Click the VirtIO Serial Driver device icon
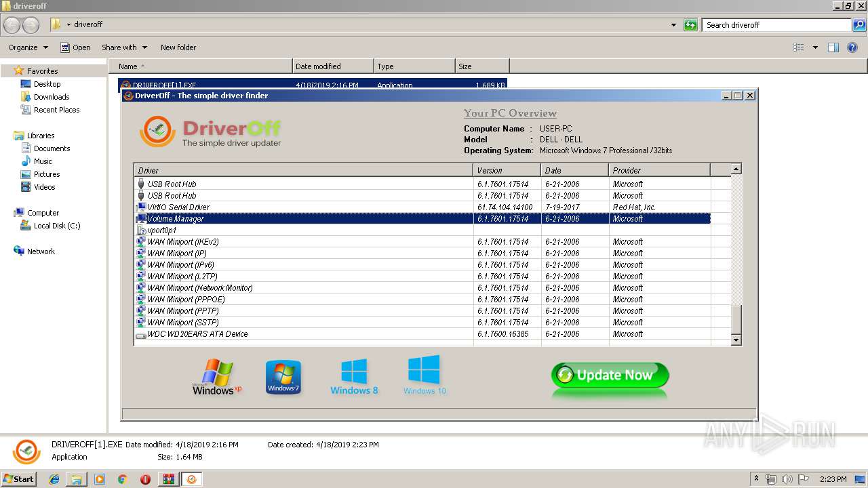The width and height of the screenshot is (868, 488). click(141, 207)
